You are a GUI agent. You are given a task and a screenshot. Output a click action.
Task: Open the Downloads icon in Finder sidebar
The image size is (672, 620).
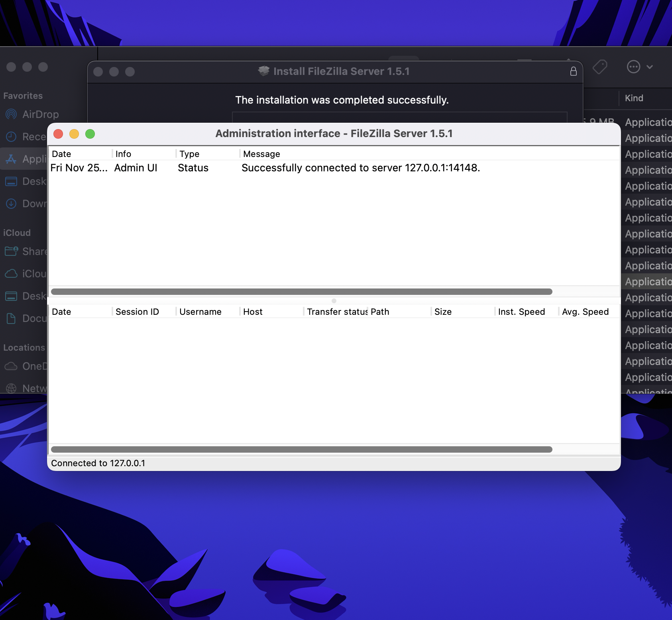pos(11,204)
